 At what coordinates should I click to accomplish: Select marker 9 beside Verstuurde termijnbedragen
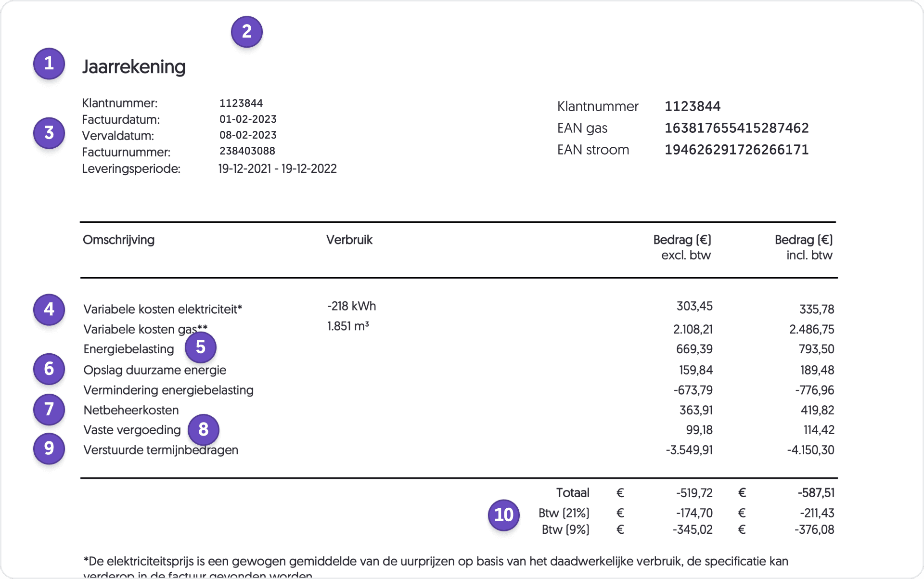tap(48, 449)
